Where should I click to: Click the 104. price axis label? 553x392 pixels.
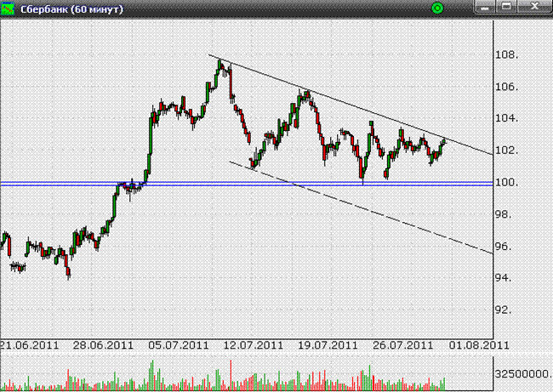click(507, 118)
